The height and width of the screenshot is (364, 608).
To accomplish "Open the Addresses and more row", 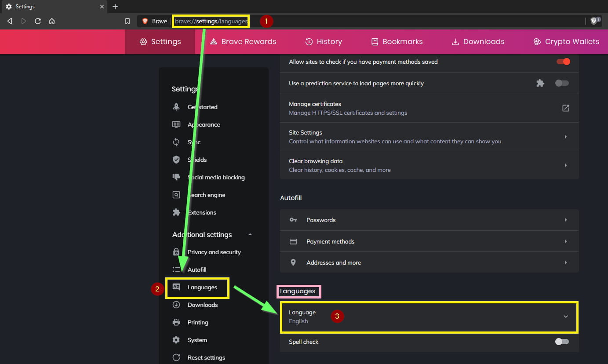I will (x=429, y=262).
